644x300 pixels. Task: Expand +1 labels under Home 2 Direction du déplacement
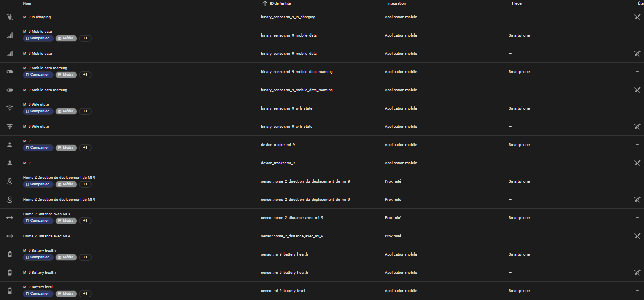(x=85, y=184)
